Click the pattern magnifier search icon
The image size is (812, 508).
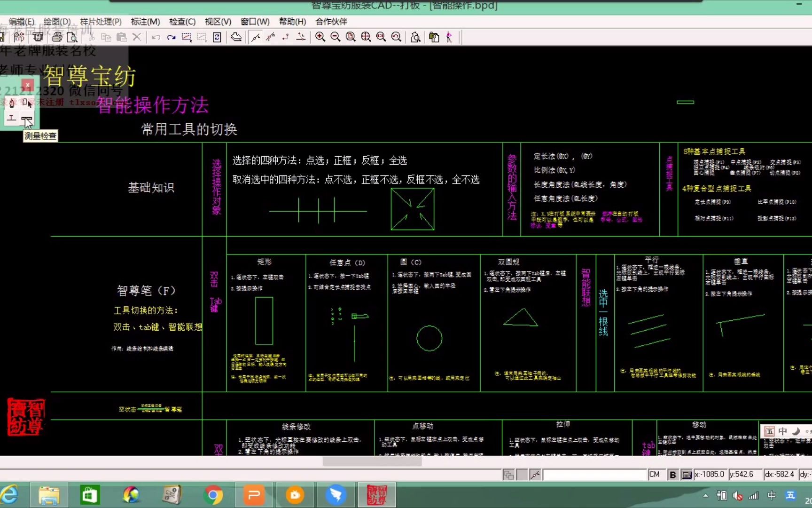(x=415, y=37)
